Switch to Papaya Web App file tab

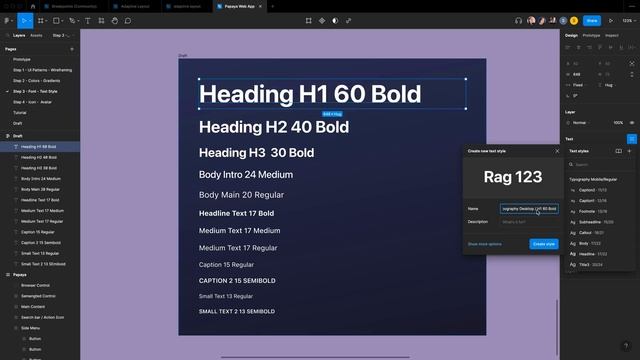(x=240, y=7)
